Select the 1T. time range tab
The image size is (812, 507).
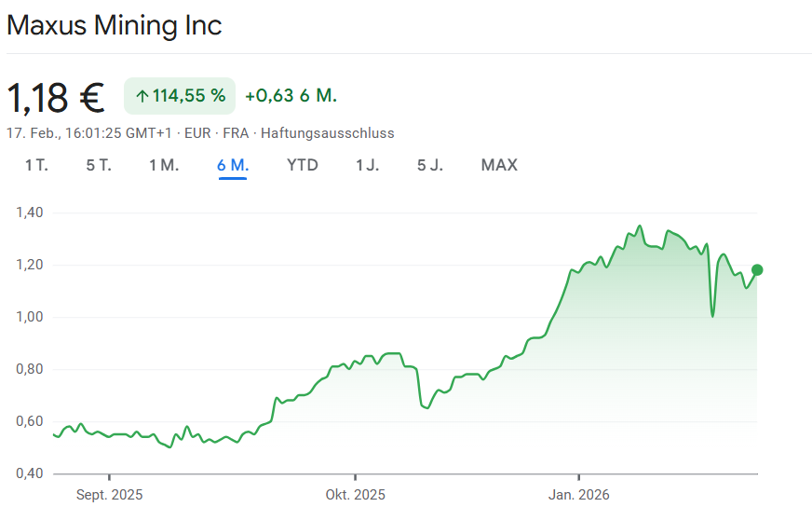[x=36, y=165]
